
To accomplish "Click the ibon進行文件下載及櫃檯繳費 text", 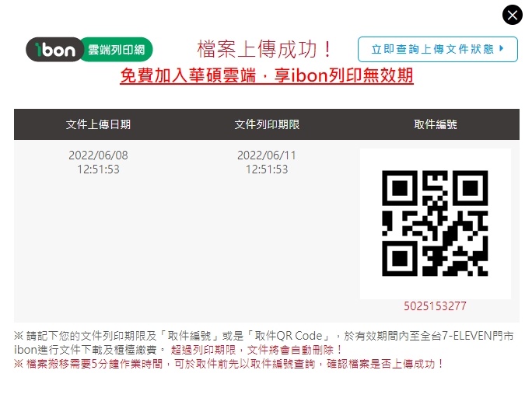I will click(85, 350).
